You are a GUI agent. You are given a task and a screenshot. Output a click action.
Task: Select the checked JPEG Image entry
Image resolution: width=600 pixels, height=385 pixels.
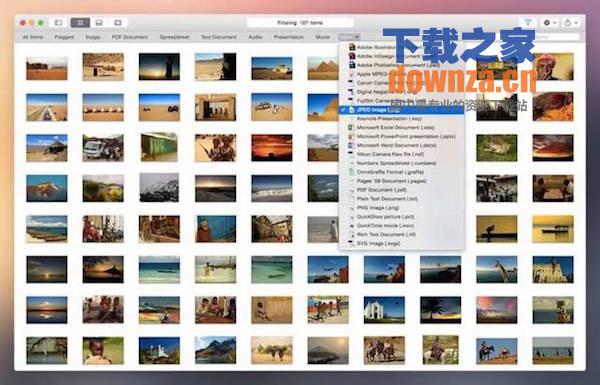click(x=402, y=110)
